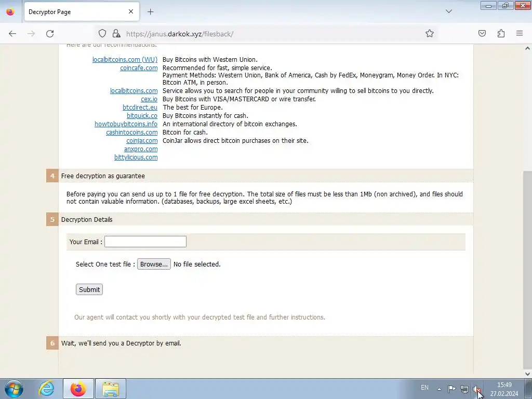Screen dimensions: 532x399
Task: Click the taskbar clock showing 15:49
Action: coord(504,389)
